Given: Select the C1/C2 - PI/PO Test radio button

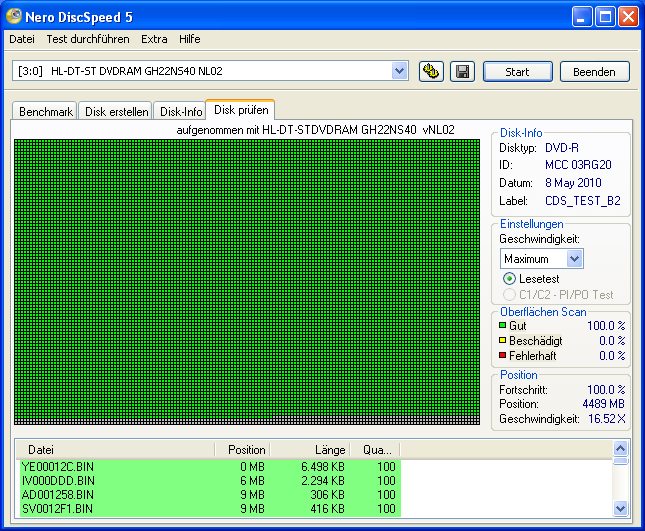Looking at the screenshot, I should [x=509, y=294].
